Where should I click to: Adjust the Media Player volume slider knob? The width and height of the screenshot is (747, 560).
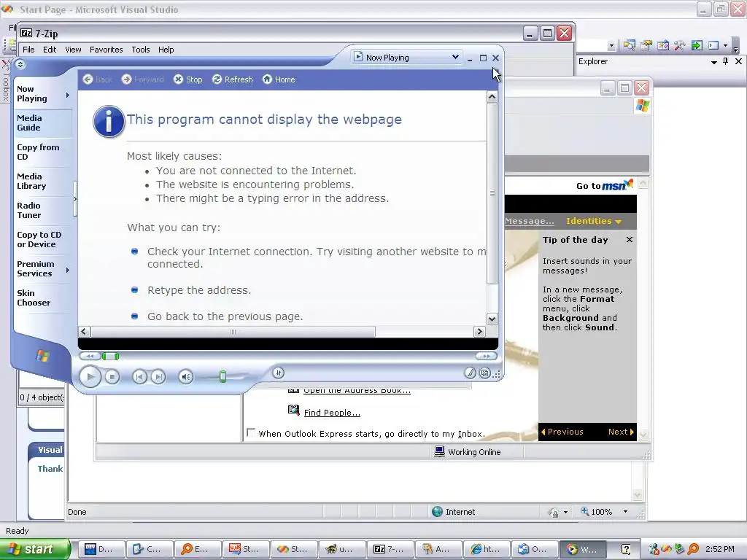(x=222, y=377)
